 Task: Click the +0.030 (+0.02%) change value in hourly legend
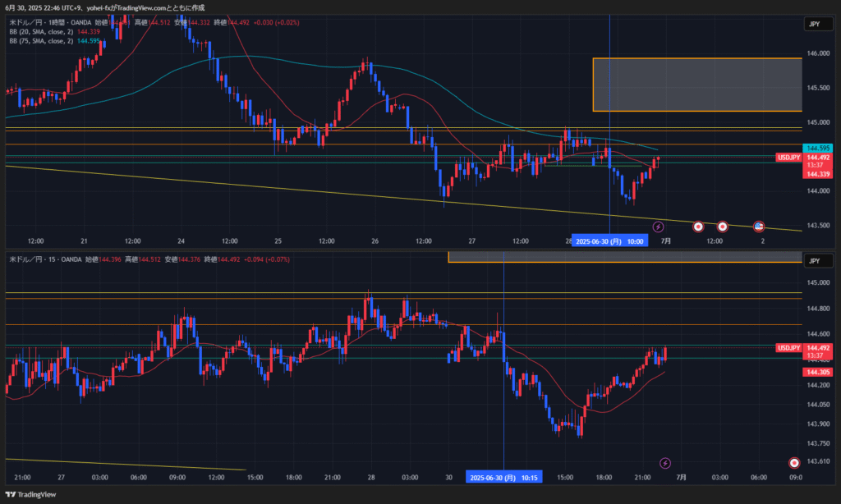[276, 22]
